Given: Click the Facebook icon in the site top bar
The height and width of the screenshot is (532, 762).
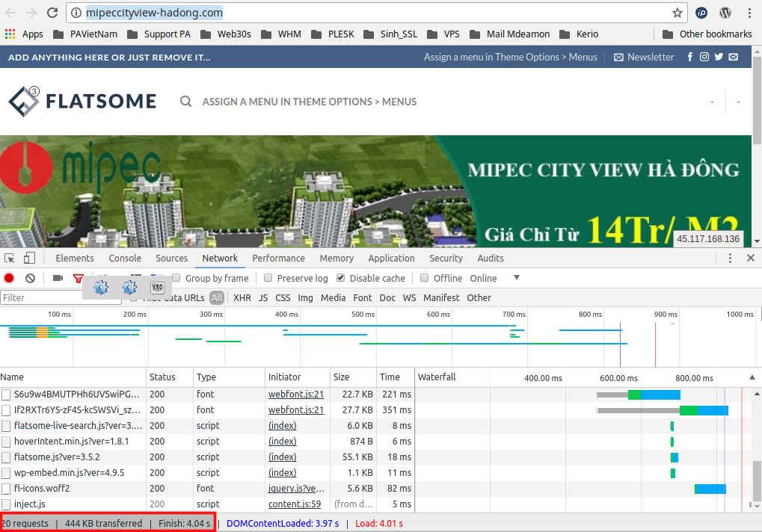Looking at the screenshot, I should 690,57.
